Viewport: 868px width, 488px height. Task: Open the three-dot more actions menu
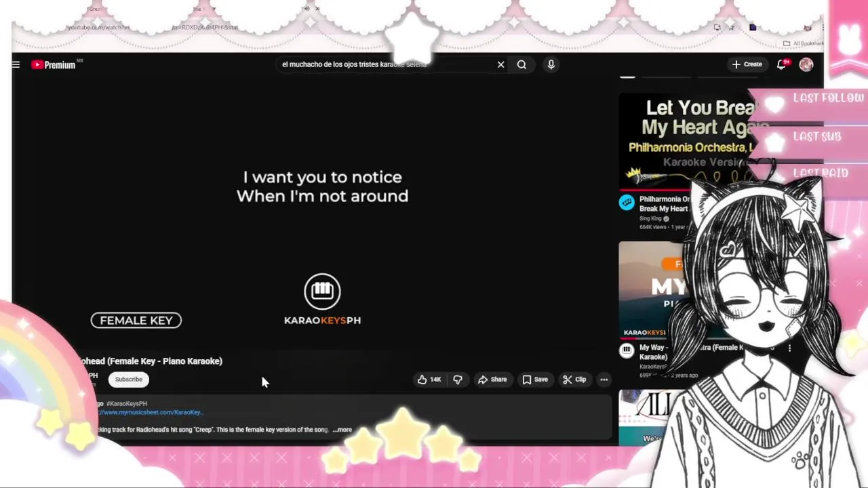(604, 380)
